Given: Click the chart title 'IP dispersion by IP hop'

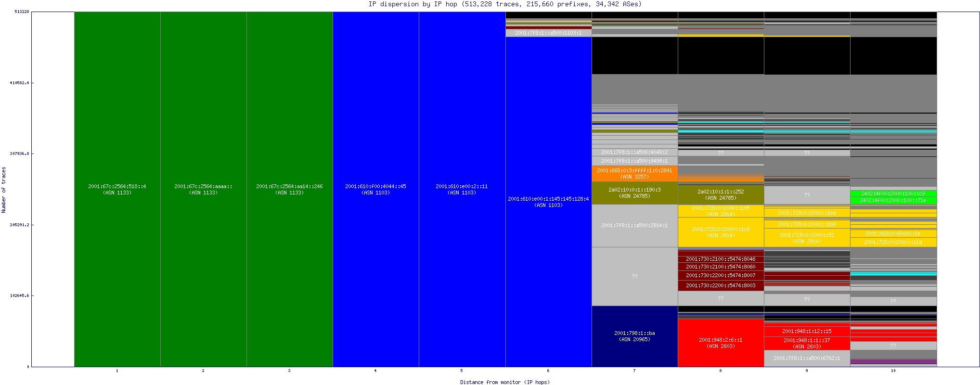Looking at the screenshot, I should click(x=413, y=4).
